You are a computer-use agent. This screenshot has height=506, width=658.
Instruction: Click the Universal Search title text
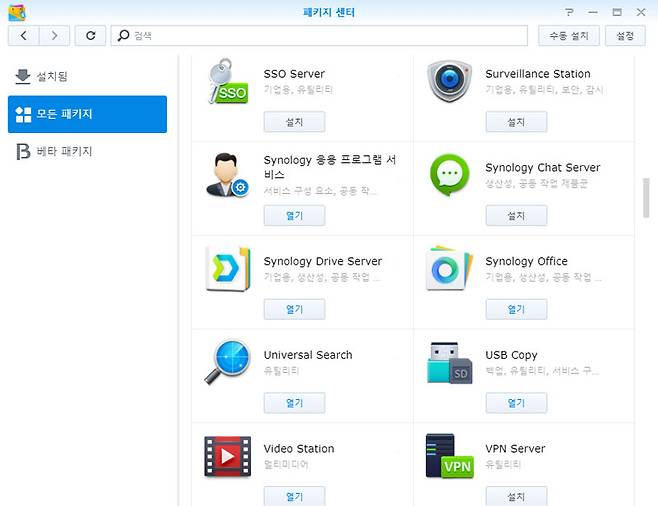pyautogui.click(x=308, y=355)
